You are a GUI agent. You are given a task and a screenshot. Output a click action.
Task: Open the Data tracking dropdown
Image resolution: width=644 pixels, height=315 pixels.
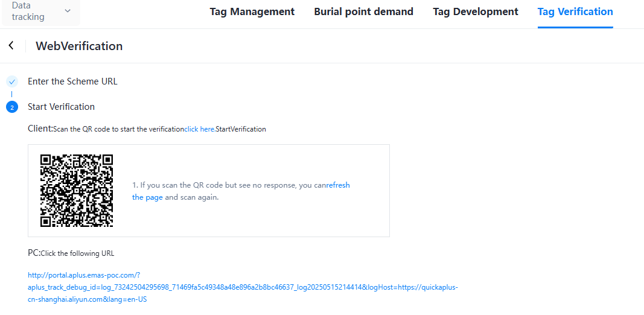click(41, 11)
